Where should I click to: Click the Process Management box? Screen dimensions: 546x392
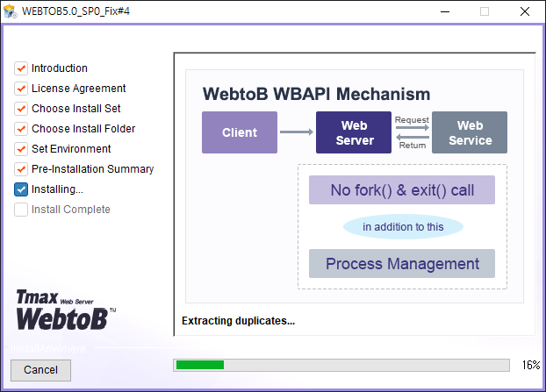402,264
